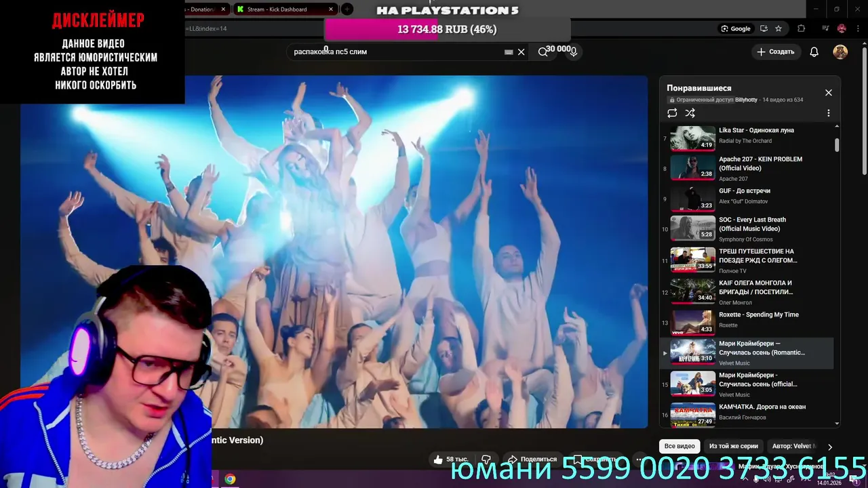
Task: Open the playlist three-dot options menu
Action: pos(828,113)
